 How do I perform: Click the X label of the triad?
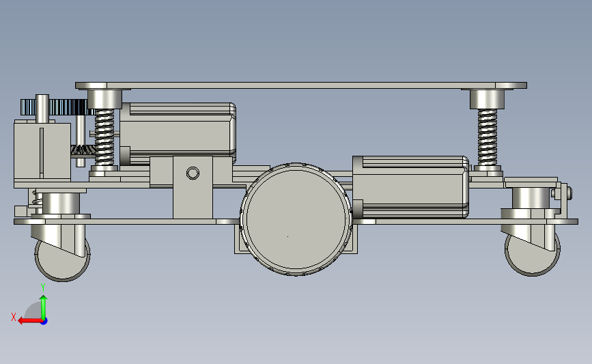[14, 317]
